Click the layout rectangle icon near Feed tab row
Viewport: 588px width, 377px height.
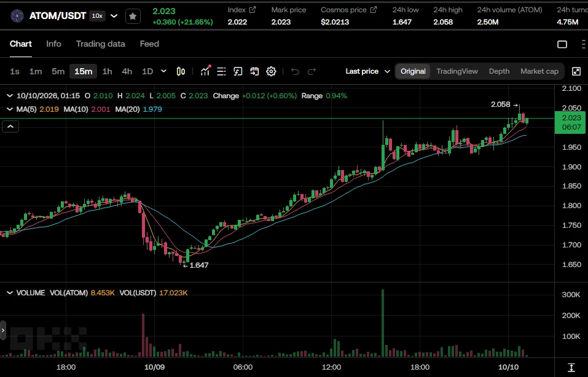(x=562, y=44)
